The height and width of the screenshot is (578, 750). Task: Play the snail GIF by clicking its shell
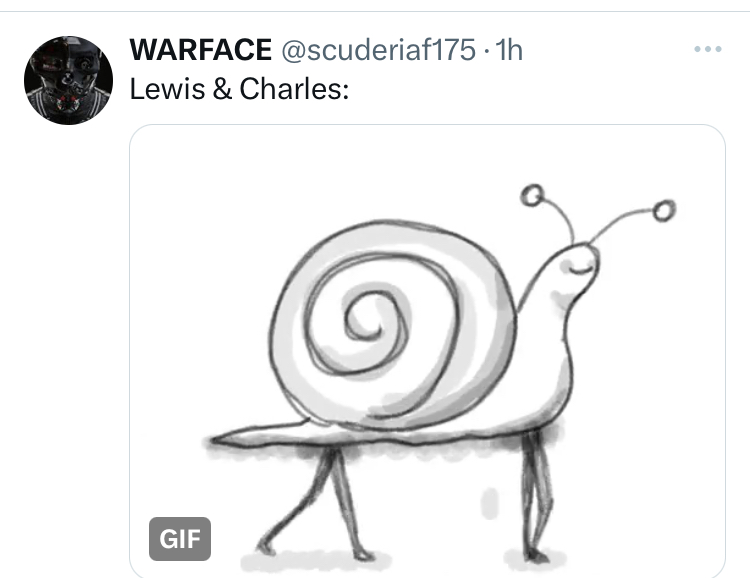click(x=392, y=325)
